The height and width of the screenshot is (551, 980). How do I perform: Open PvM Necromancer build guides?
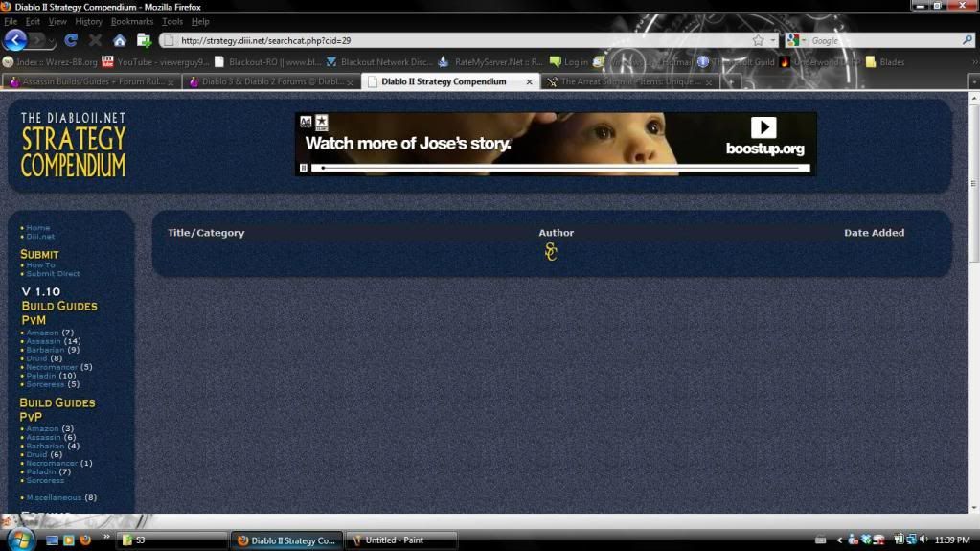[52, 367]
